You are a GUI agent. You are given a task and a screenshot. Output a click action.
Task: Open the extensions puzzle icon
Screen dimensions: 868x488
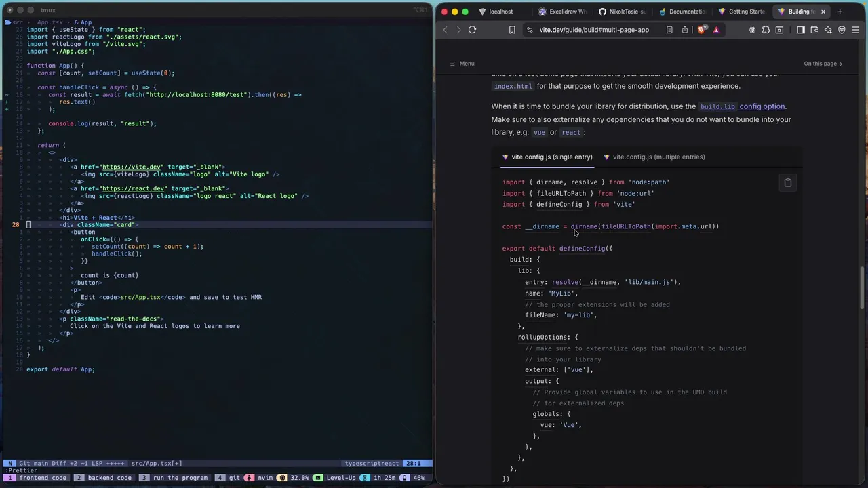point(766,30)
